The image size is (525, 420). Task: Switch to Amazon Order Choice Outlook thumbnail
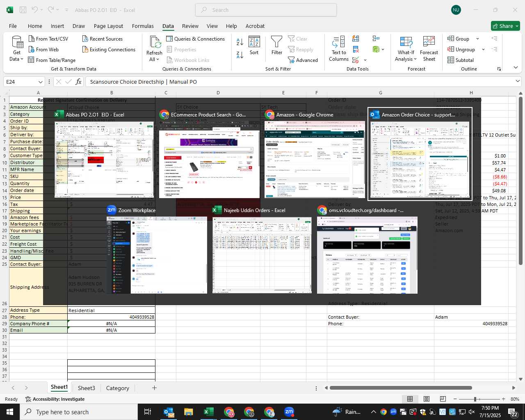click(420, 154)
